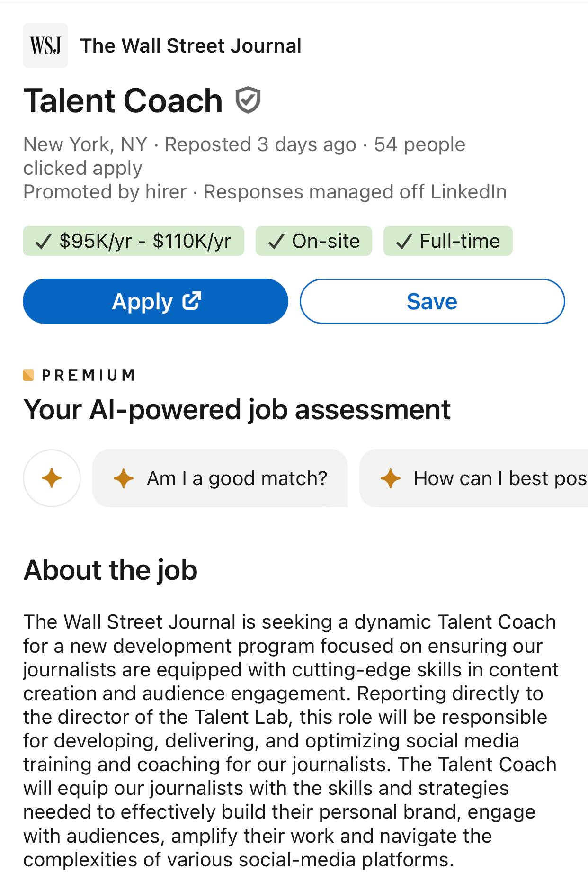Save this Talent Coach job
The image size is (588, 891).
point(432,301)
